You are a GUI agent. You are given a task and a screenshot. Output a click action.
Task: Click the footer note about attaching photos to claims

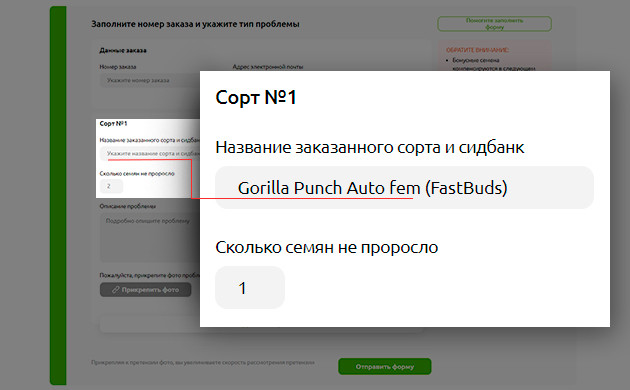click(x=203, y=362)
